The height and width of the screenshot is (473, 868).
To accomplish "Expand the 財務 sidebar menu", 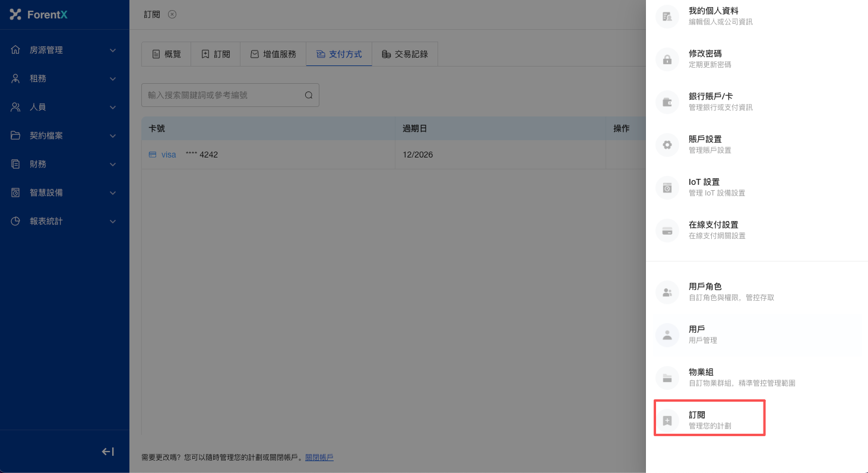I will click(64, 164).
